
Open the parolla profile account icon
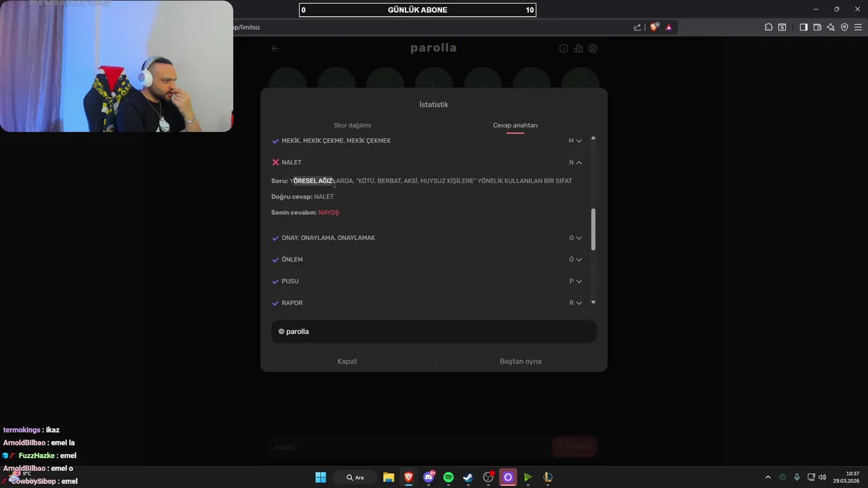pyautogui.click(x=593, y=48)
